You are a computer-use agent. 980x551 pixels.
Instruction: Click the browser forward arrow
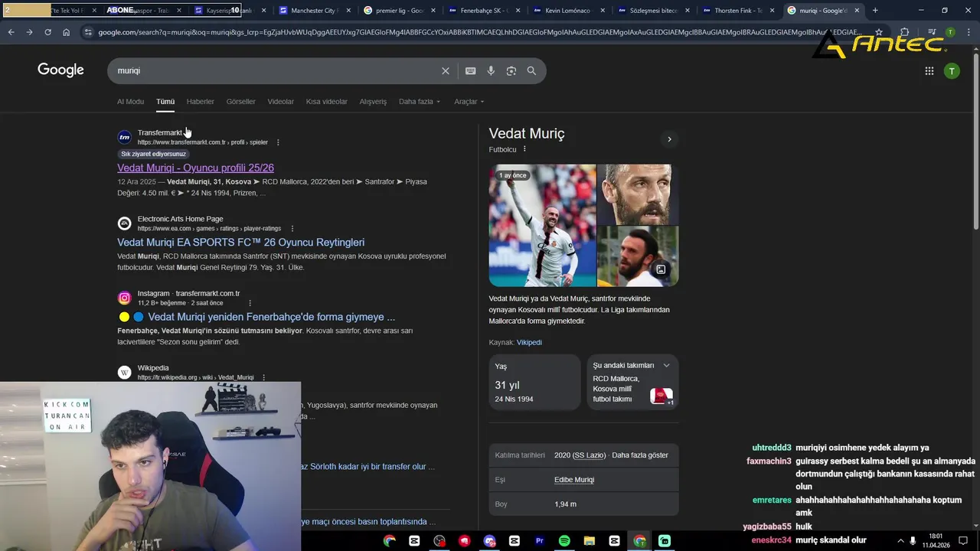click(29, 32)
